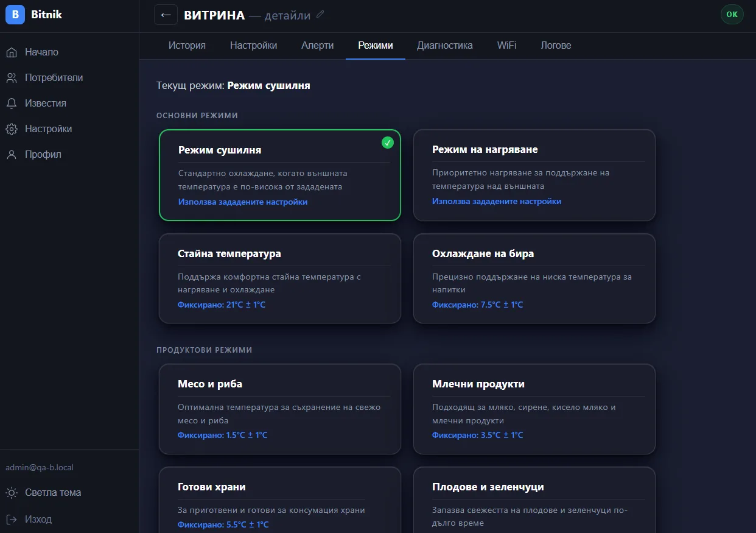Click the ПРОДУКТОВИ РЕЖИМИ section heading
Viewport: 756px width, 533px height.
205,350
